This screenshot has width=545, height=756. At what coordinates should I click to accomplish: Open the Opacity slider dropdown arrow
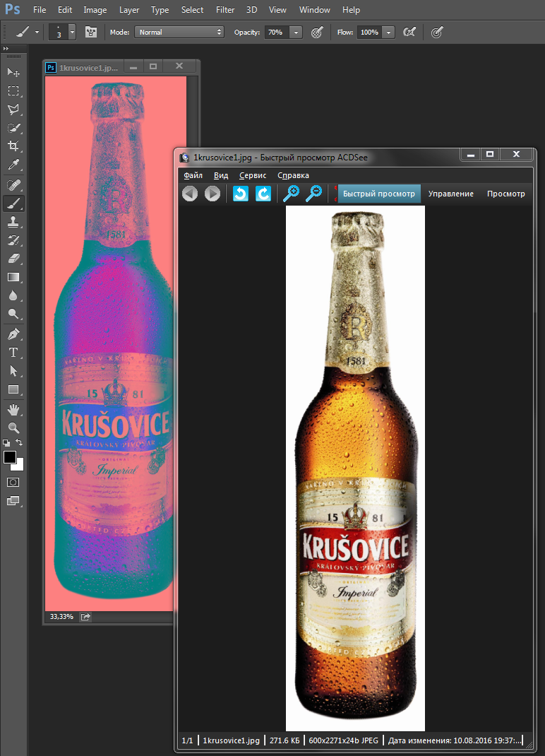click(296, 33)
